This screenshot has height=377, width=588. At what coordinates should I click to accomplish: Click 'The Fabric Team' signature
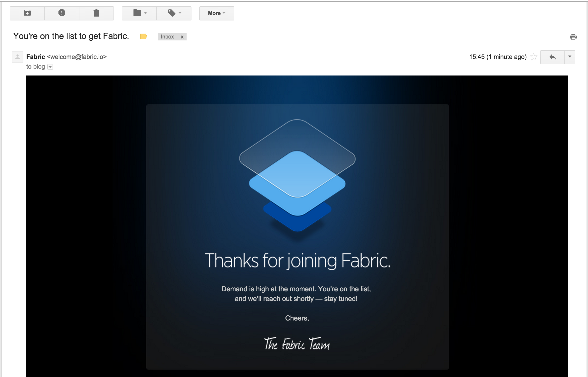297,343
